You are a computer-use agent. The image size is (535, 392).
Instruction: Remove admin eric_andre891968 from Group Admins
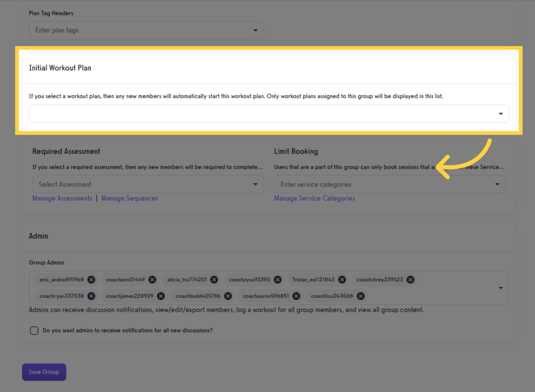pyautogui.click(x=91, y=279)
